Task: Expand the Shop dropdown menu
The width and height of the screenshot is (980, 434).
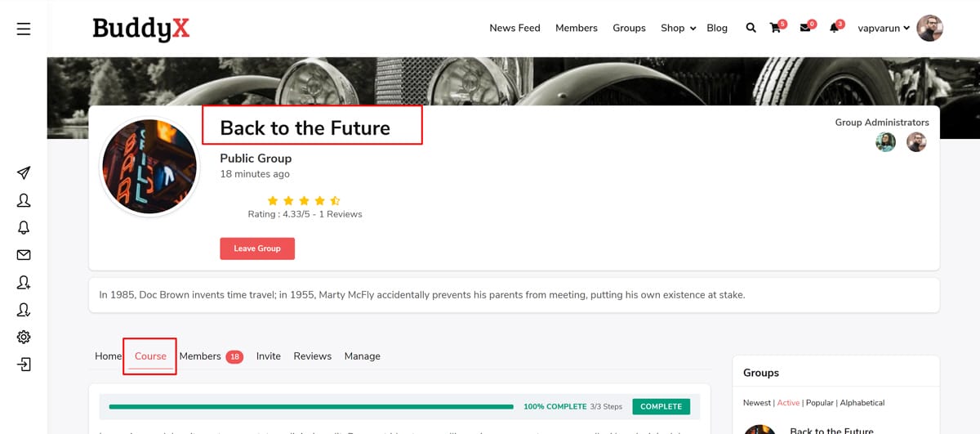Action: pyautogui.click(x=678, y=28)
